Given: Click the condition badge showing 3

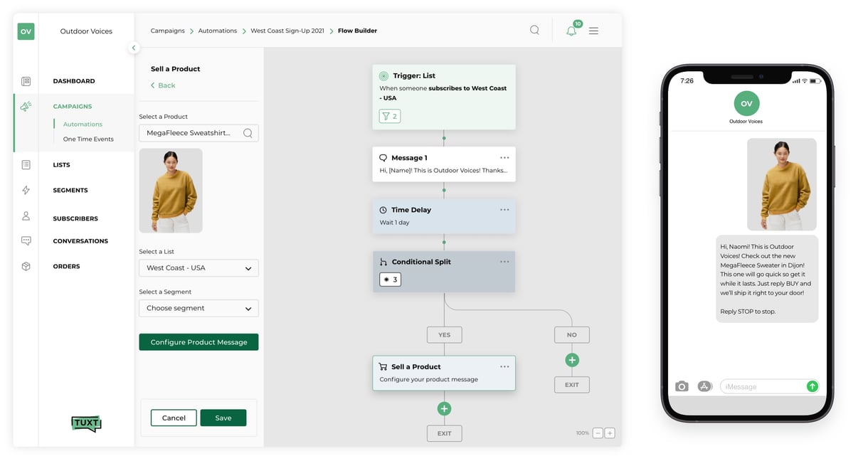Looking at the screenshot, I should coord(390,280).
